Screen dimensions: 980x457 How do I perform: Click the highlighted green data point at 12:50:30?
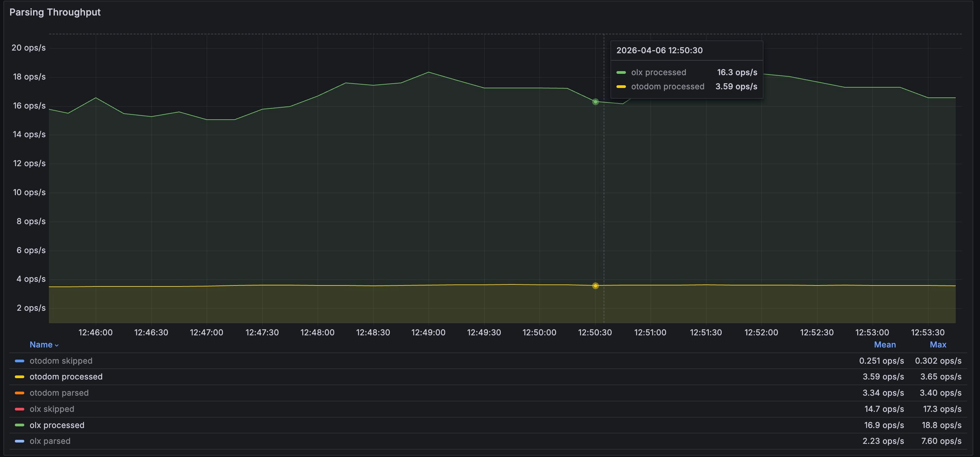coord(595,101)
